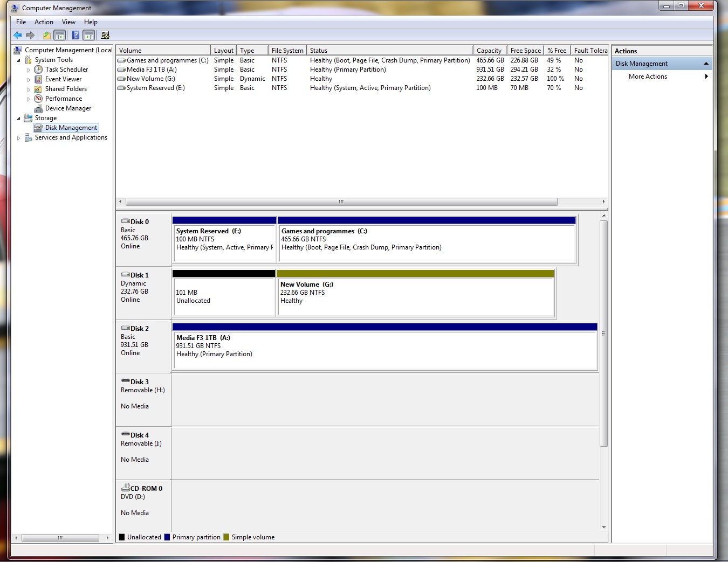Open the Help question mark toolbar icon

coord(75,35)
